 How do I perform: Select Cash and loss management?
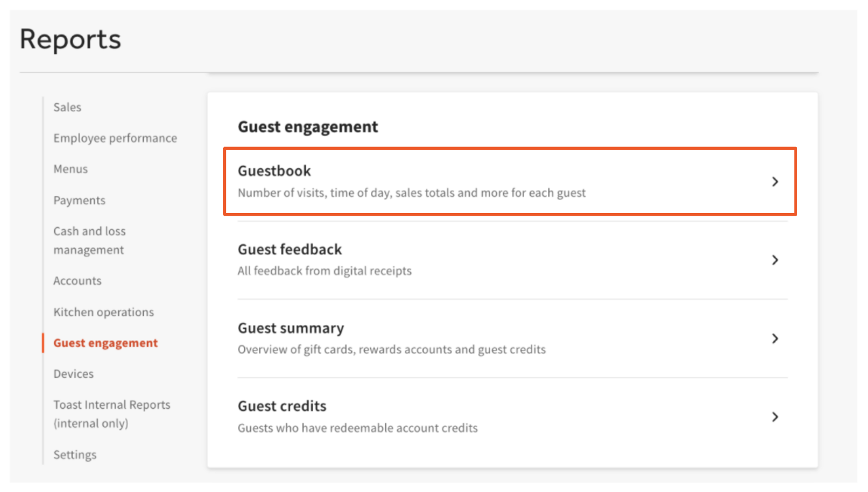coord(89,240)
